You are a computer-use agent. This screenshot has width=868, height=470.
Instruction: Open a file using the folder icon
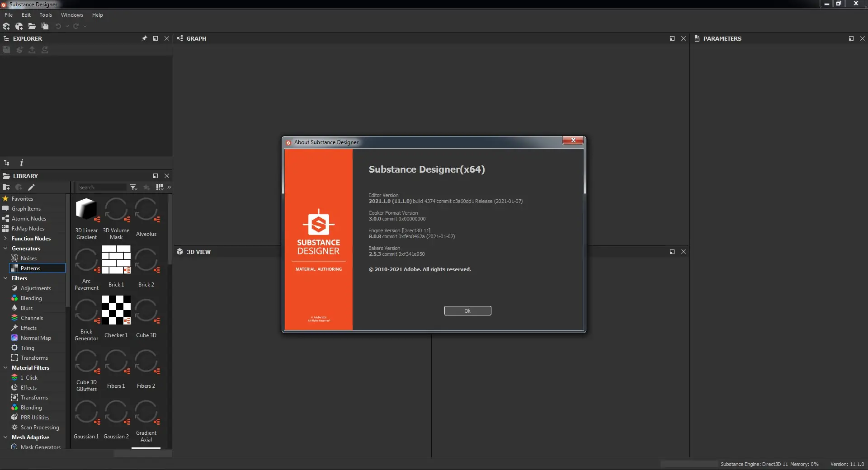pyautogui.click(x=32, y=26)
